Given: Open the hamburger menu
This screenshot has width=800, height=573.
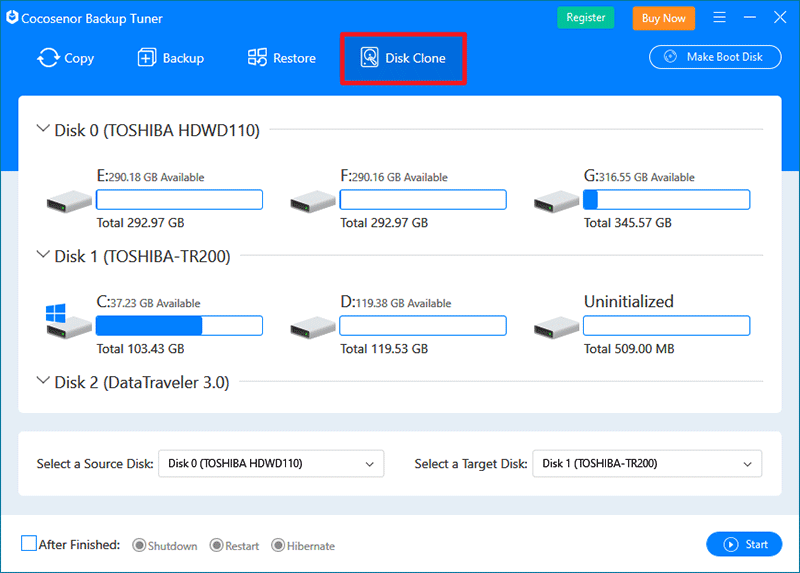Looking at the screenshot, I should pos(719,17).
